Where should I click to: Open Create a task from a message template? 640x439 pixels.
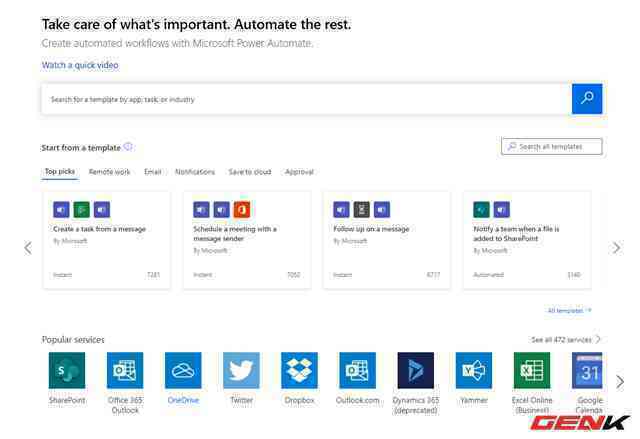coord(107,240)
